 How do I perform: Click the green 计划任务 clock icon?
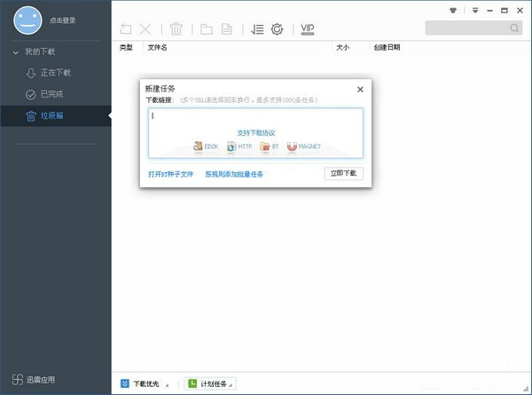tap(192, 383)
